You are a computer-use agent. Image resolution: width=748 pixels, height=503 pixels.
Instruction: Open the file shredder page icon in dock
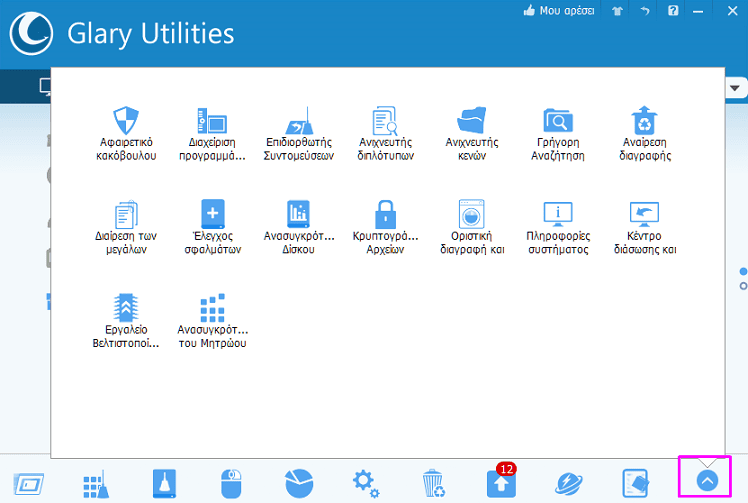tap(636, 483)
